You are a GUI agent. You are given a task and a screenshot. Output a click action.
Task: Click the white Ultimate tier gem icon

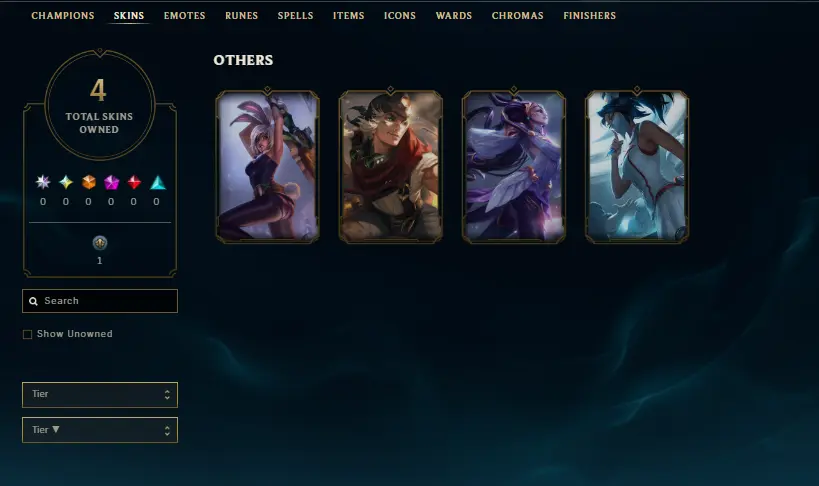[x=43, y=182]
